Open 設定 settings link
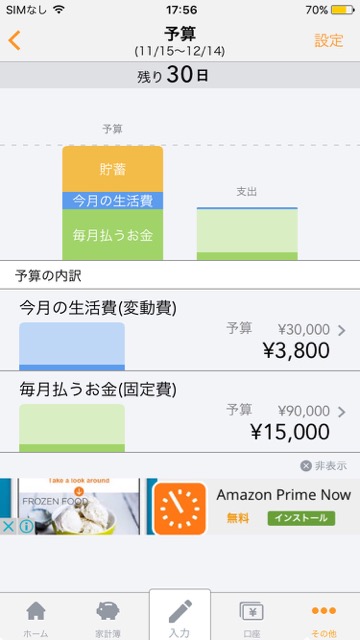Viewport: 360px width, 640px height. [329, 40]
